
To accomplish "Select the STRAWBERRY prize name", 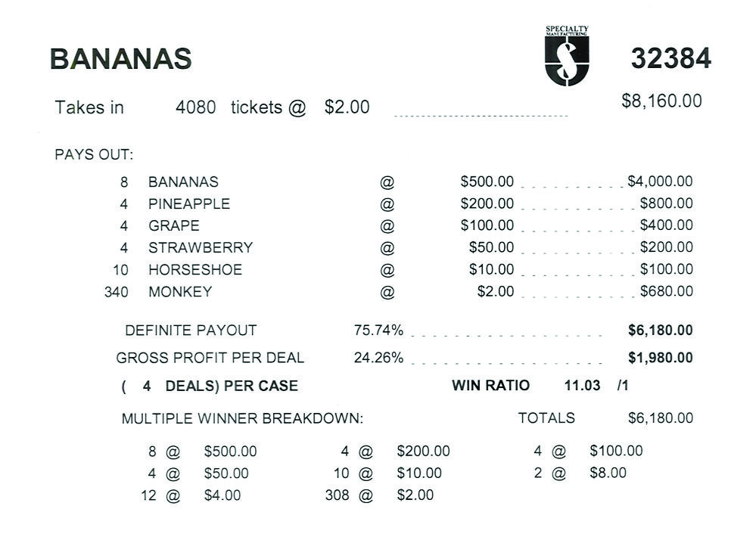I will tap(200, 248).
